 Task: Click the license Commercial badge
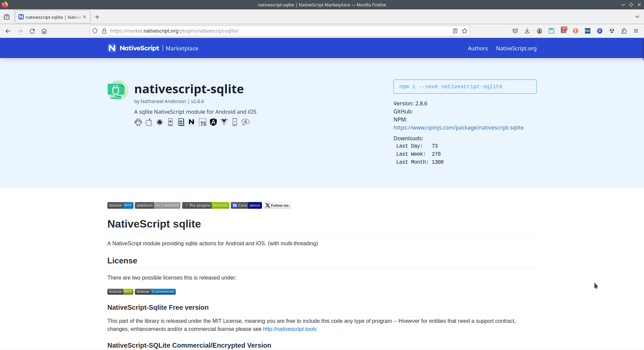pos(155,292)
